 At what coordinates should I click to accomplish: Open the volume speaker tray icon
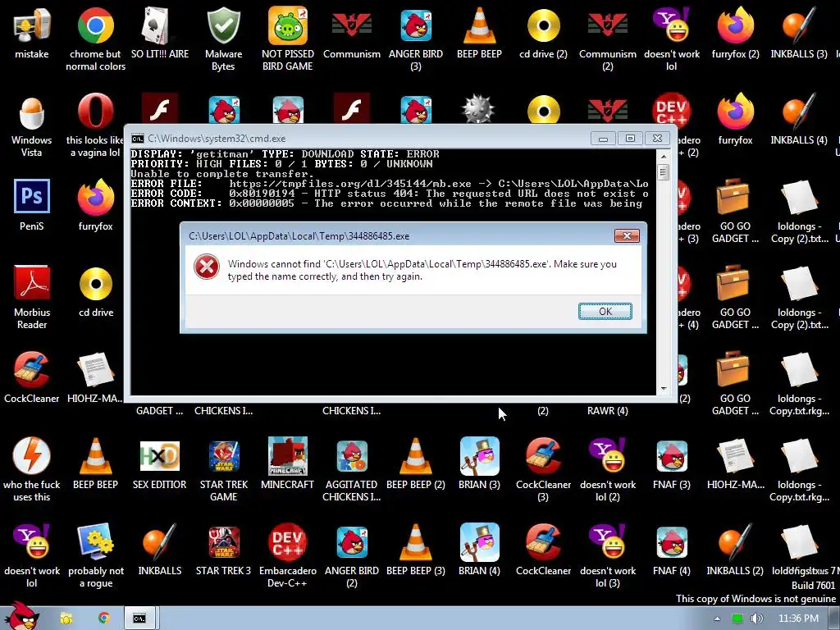[x=756, y=619]
